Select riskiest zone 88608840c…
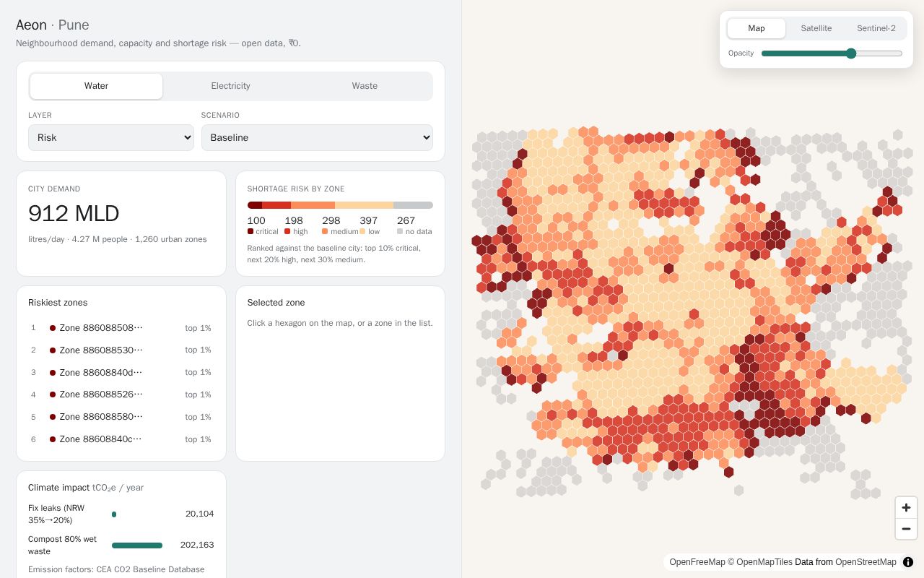 [121, 439]
